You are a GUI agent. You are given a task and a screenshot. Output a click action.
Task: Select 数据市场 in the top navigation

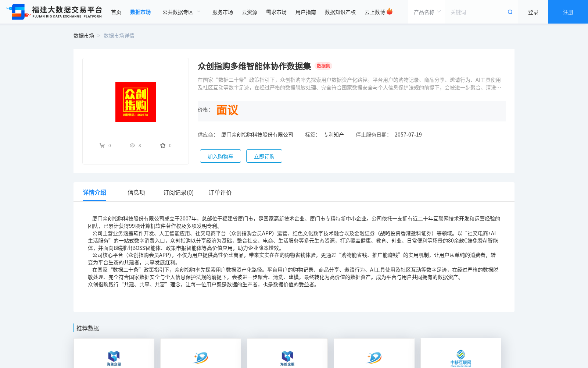tap(140, 12)
